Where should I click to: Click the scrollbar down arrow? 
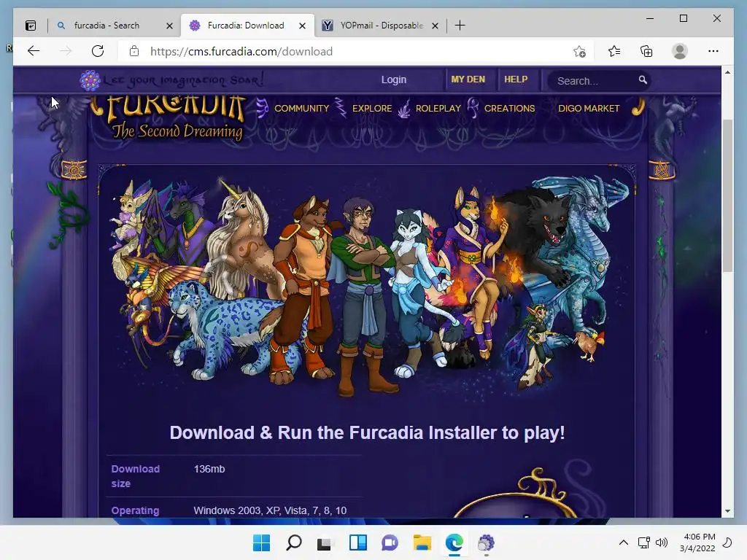[x=727, y=511]
